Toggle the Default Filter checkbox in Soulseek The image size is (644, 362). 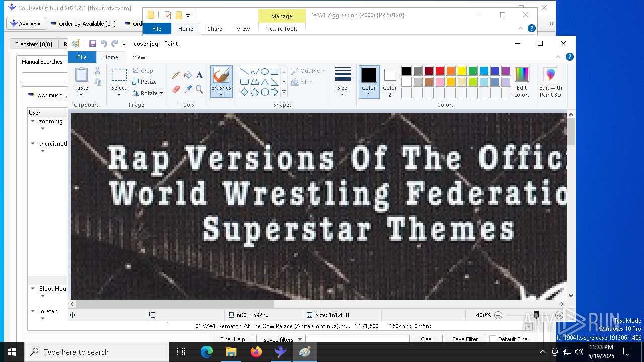click(493, 339)
